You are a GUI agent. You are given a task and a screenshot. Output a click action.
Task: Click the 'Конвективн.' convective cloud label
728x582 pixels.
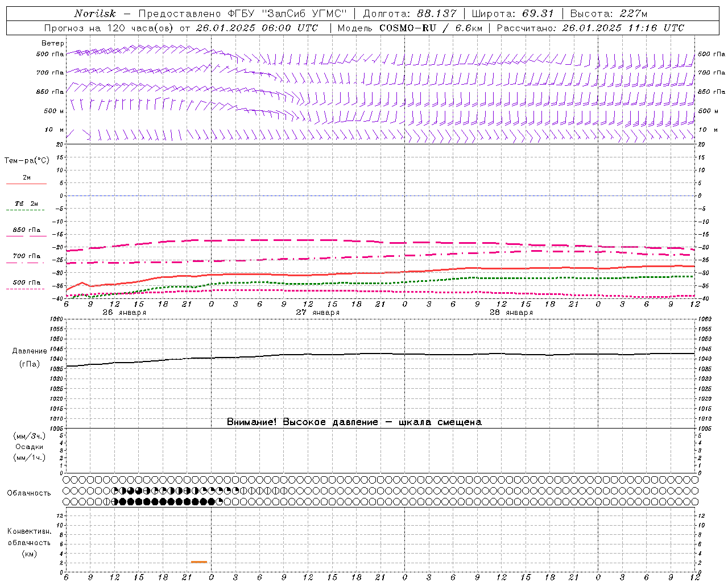29,531
